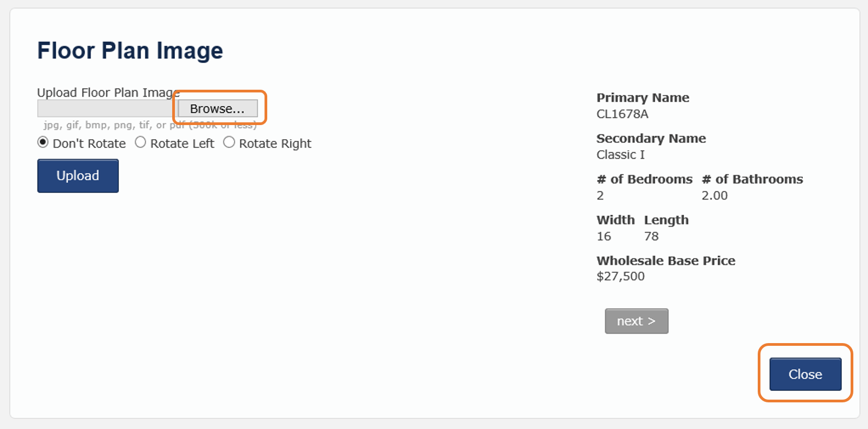Click the Width value 16
The width and height of the screenshot is (868, 429).
(x=603, y=237)
